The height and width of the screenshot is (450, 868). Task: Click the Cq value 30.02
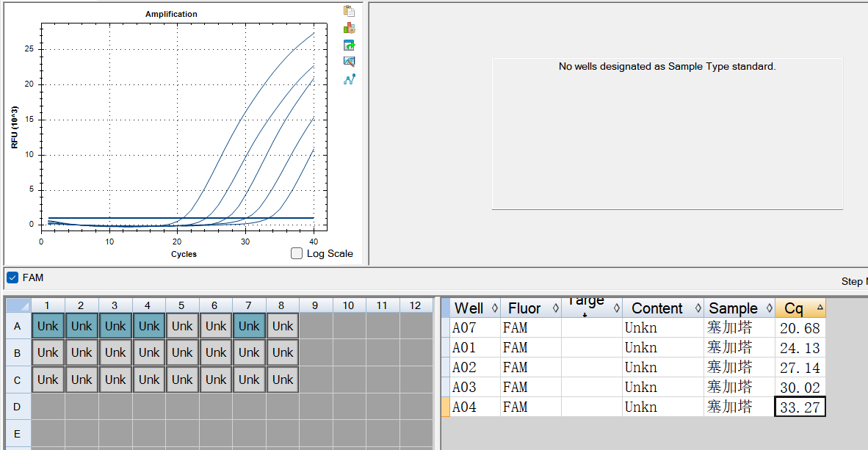(800, 388)
